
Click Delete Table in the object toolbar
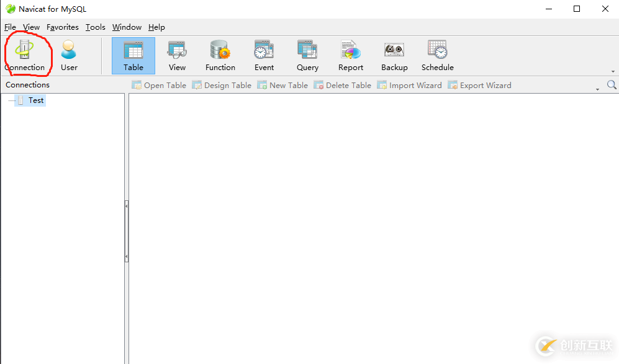click(342, 85)
